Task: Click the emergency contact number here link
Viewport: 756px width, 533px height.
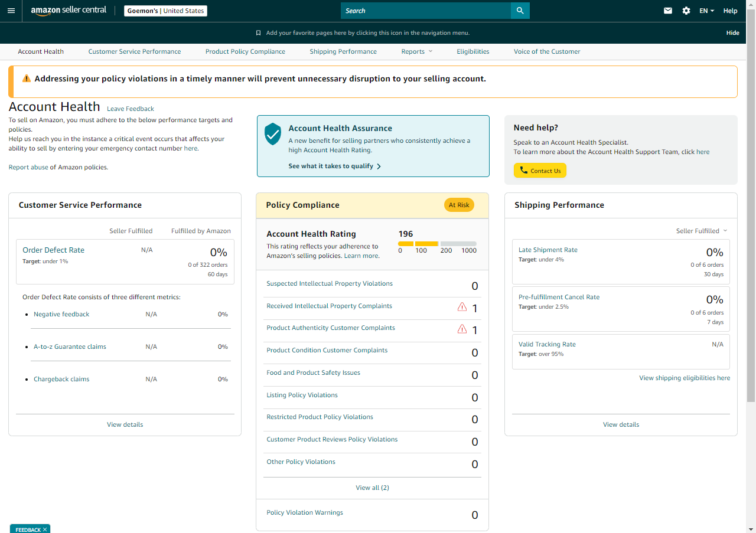Action: click(190, 148)
